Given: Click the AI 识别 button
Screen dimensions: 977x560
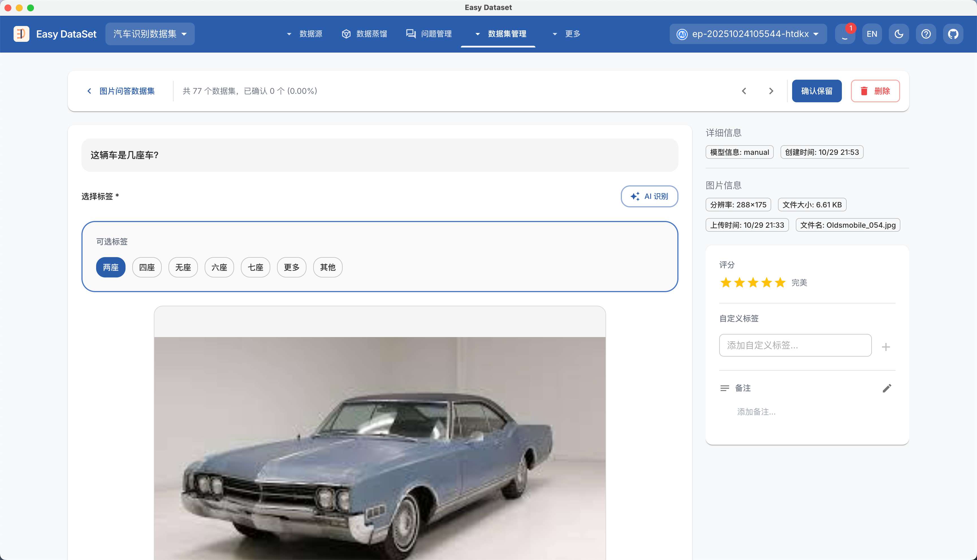Looking at the screenshot, I should pos(649,196).
